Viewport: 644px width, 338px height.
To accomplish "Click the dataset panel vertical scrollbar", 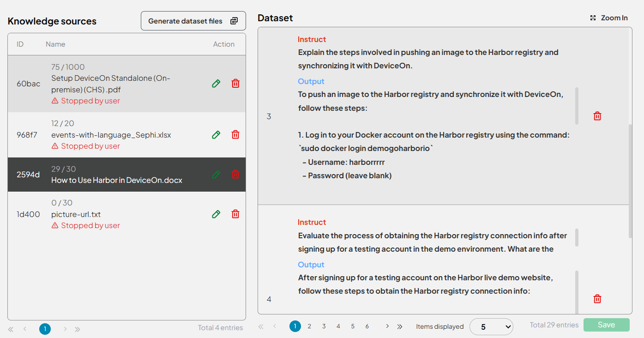I will coord(630,180).
